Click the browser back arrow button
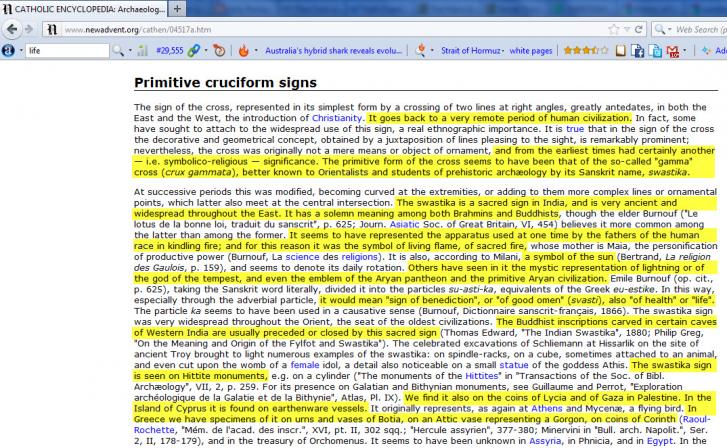This screenshot has width=727, height=448. (11, 29)
